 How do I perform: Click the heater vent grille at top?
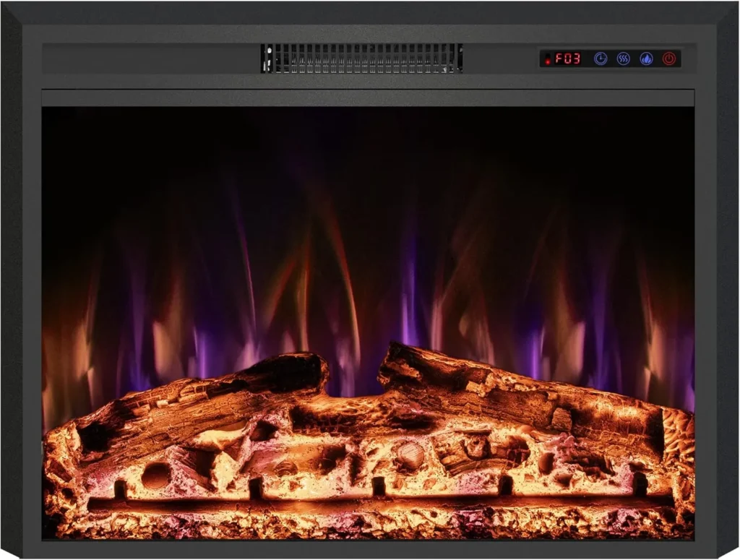pos(361,59)
